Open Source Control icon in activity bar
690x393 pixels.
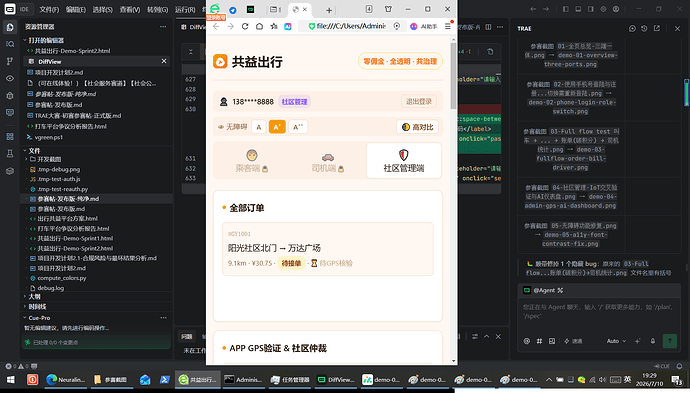tap(10, 61)
